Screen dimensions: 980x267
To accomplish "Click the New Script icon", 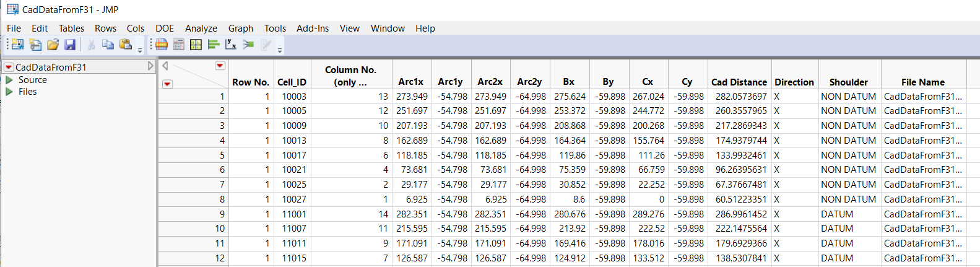I will (35, 45).
